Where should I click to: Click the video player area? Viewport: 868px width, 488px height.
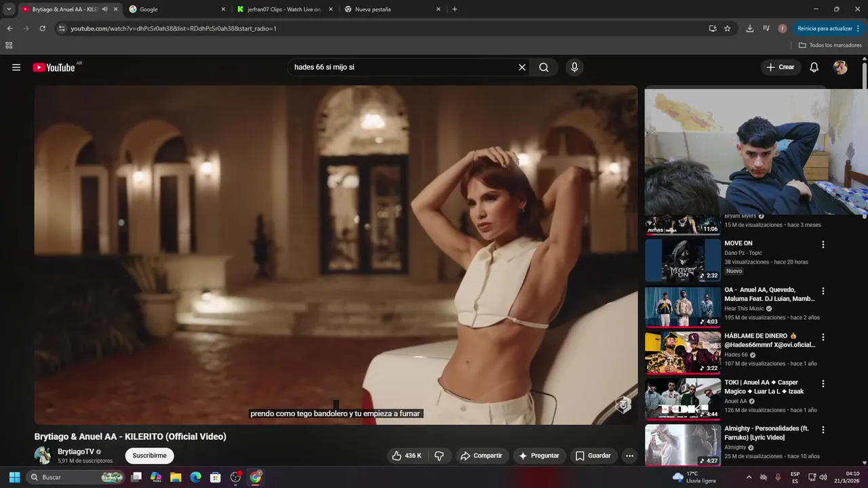[336, 255]
